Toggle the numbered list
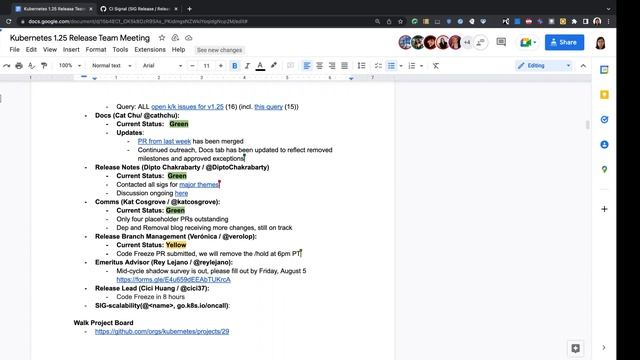Image resolution: width=640 pixels, height=360 pixels. (x=412, y=66)
